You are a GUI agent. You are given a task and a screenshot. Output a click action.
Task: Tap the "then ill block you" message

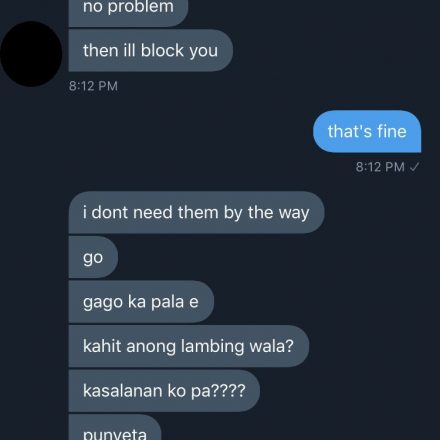point(150,50)
